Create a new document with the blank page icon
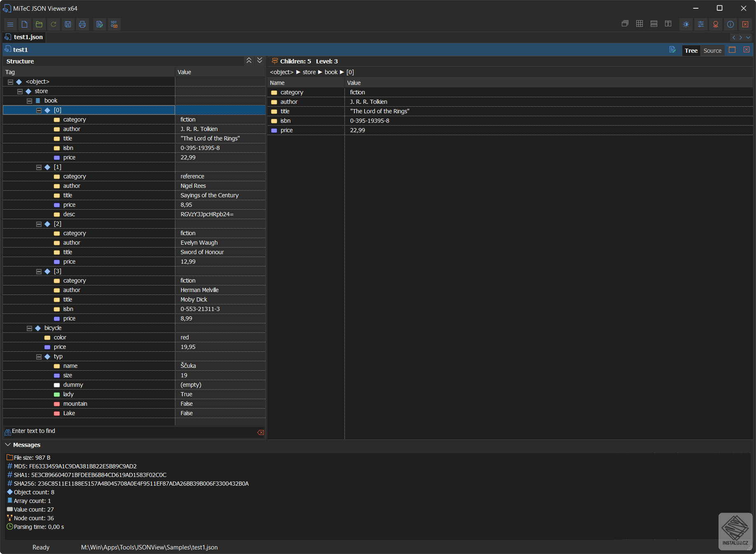Screen dimensions: 756x554 (25, 24)
